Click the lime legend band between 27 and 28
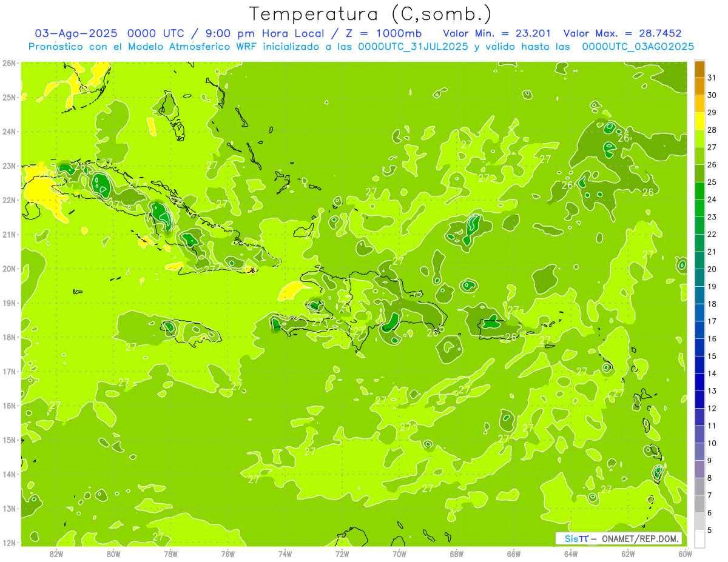 coord(699,139)
